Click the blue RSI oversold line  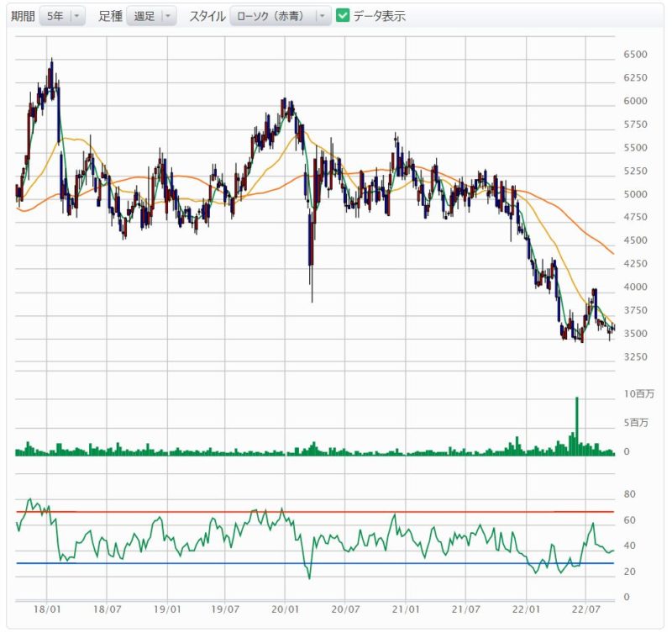tap(336, 563)
